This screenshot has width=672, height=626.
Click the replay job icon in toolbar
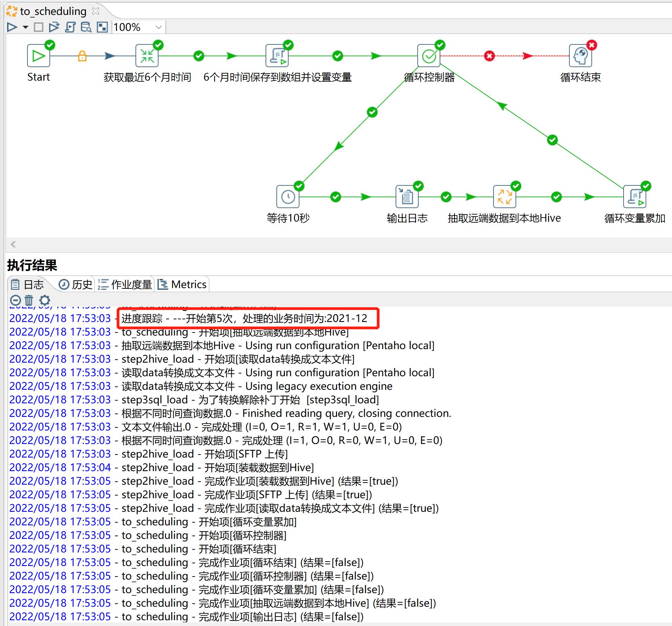pos(54,27)
